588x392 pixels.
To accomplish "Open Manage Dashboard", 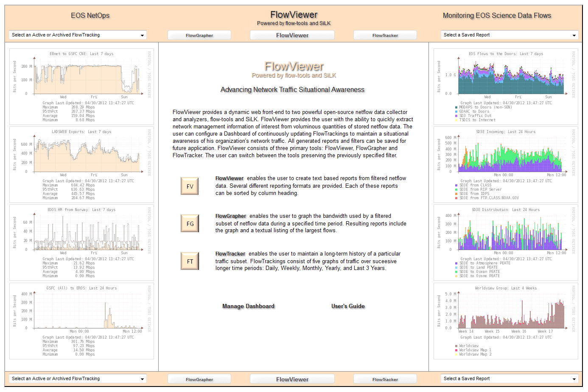I will click(x=248, y=306).
